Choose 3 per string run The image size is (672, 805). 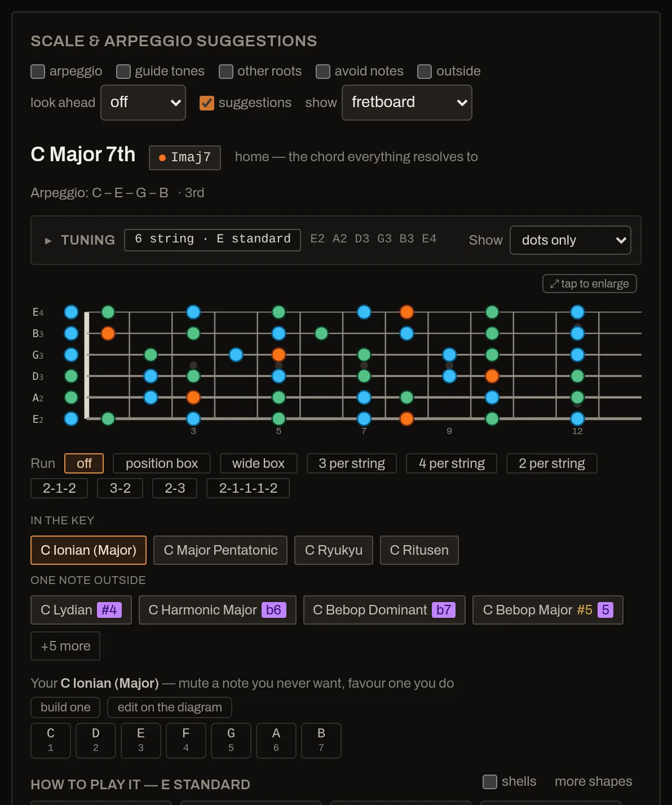tap(352, 463)
